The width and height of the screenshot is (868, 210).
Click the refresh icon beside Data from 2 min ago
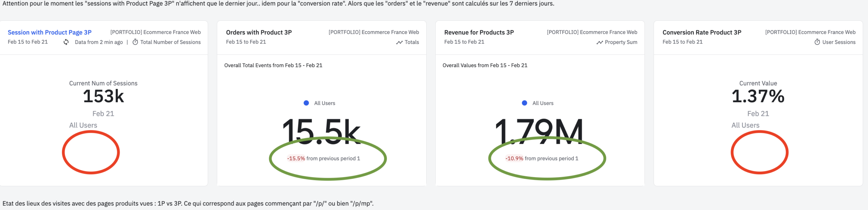(66, 42)
